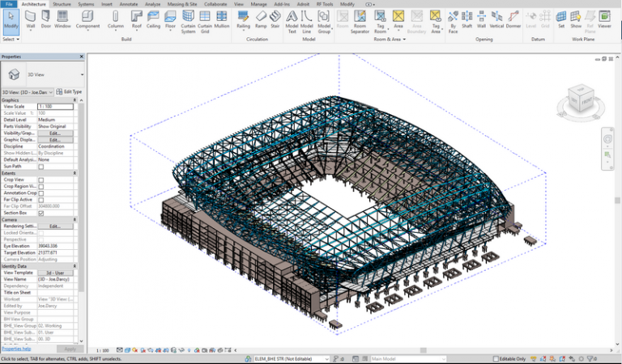
Task: Select the By Face opening tool
Action: pyautogui.click(x=453, y=22)
